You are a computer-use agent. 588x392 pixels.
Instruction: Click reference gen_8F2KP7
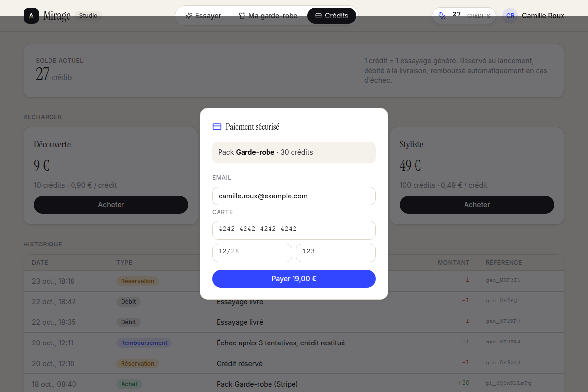503,321
